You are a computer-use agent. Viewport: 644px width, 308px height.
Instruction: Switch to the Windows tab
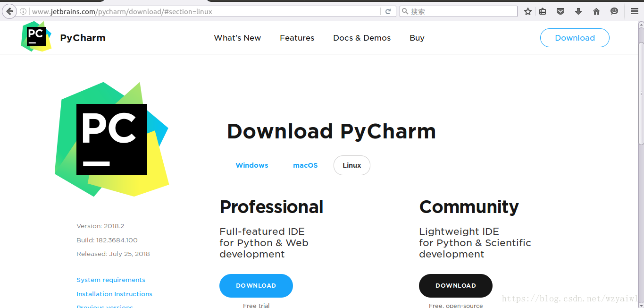coord(252,165)
